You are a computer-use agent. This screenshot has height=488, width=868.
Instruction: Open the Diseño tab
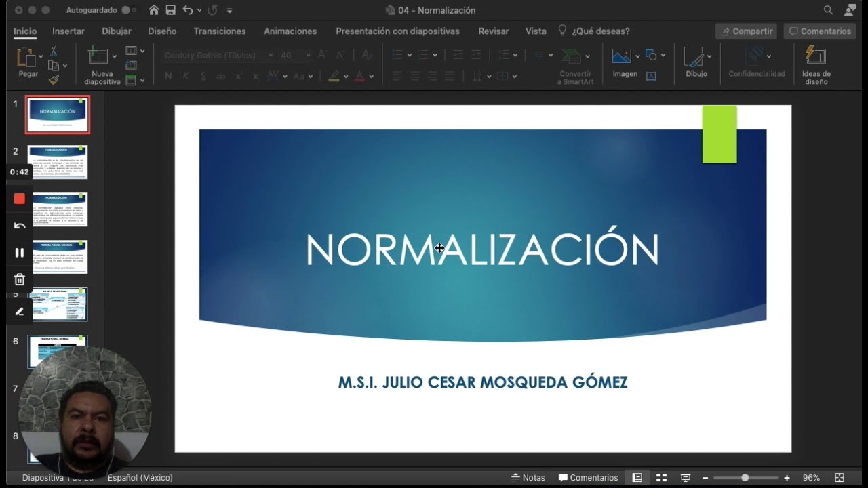[x=162, y=31]
